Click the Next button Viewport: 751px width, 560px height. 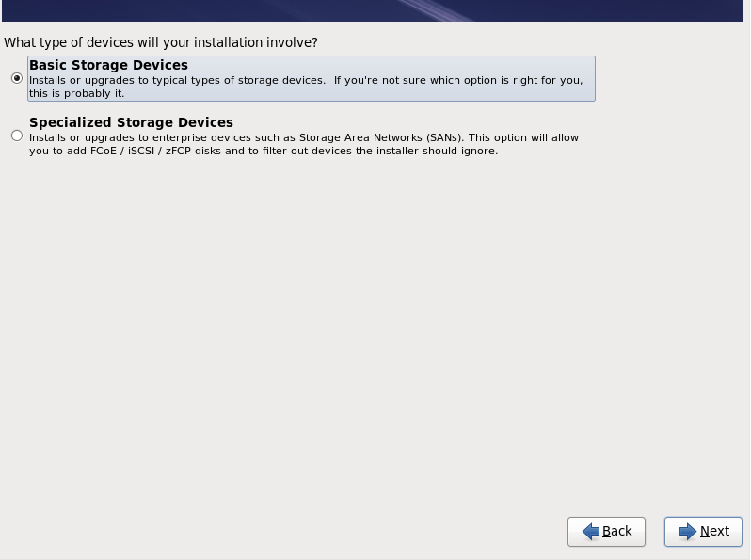(703, 531)
